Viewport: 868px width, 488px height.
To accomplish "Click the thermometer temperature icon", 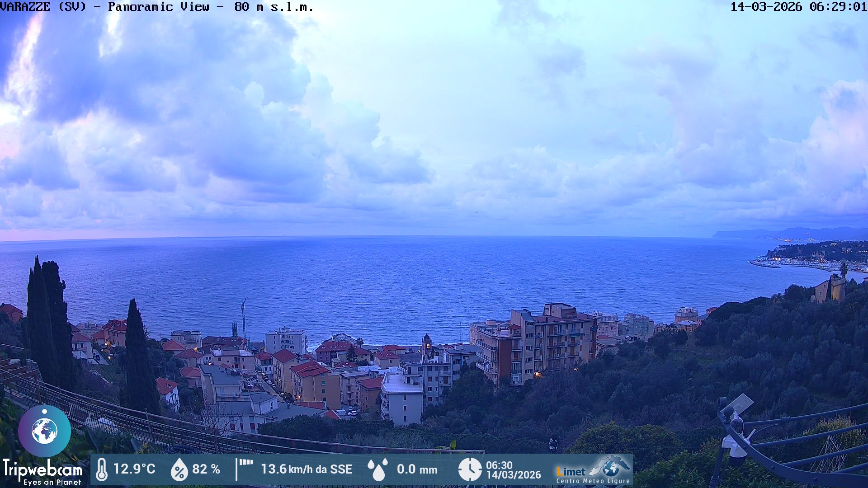I will tap(102, 469).
